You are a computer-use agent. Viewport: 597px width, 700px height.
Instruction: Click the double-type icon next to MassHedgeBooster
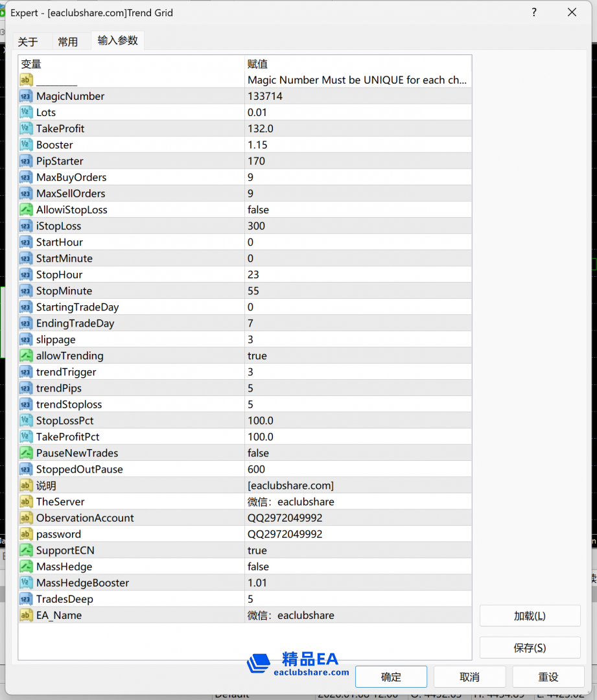[26, 583]
